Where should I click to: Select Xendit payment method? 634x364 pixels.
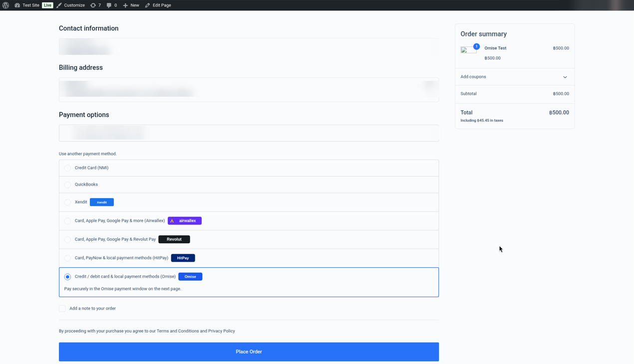pos(67,202)
